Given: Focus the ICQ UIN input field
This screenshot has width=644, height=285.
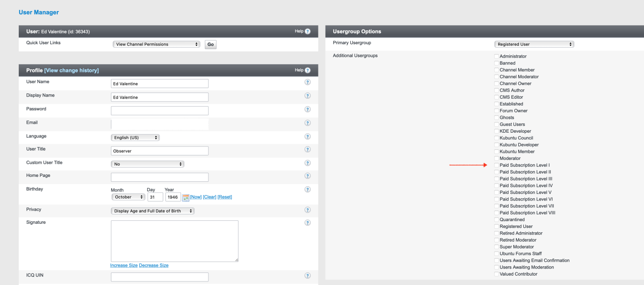Looking at the screenshot, I should pyautogui.click(x=160, y=277).
